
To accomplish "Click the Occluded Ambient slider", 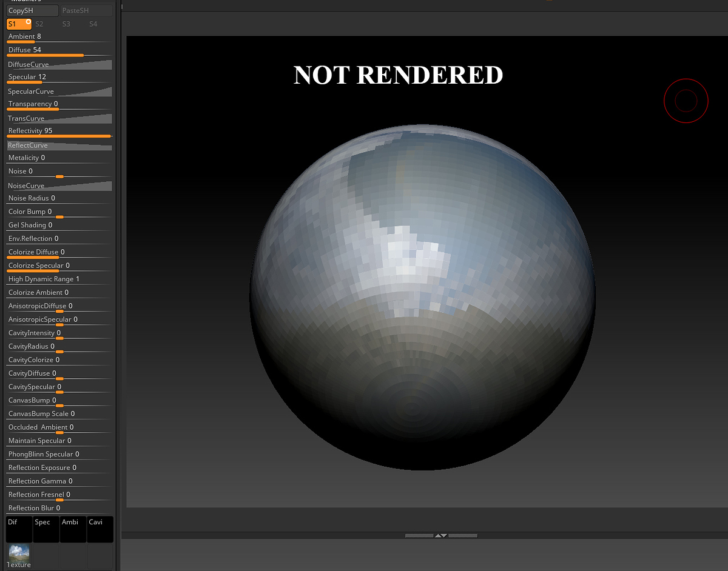I will (59, 428).
